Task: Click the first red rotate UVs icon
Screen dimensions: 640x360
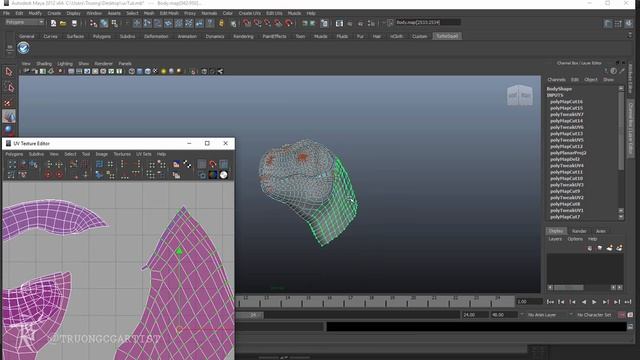Action: pos(48,175)
